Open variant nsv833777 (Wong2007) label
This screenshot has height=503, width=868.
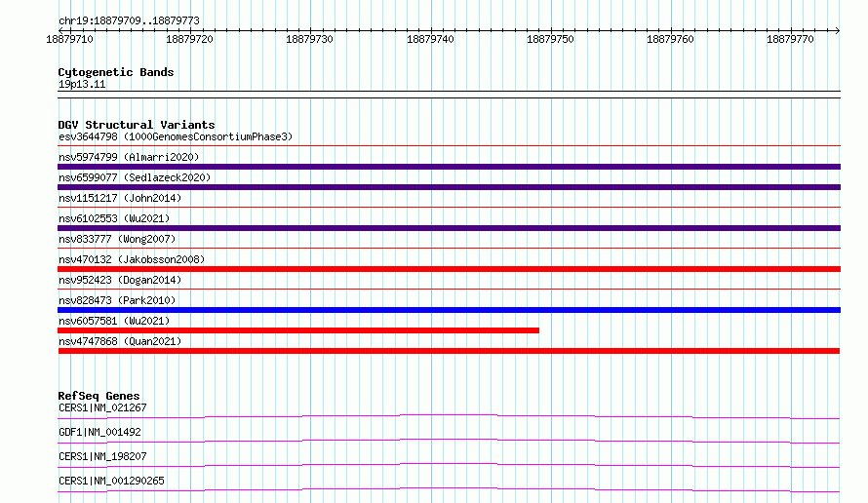point(117,239)
